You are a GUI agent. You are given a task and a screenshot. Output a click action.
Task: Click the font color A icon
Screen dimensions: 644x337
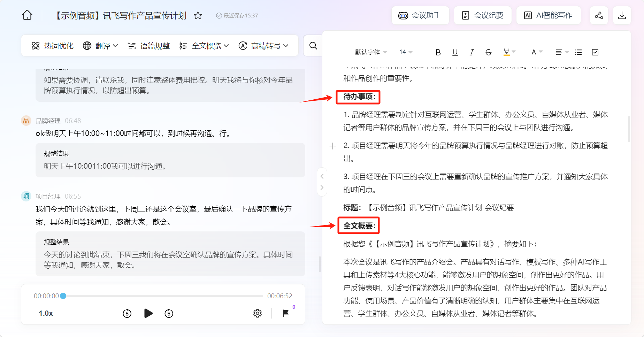click(x=534, y=52)
